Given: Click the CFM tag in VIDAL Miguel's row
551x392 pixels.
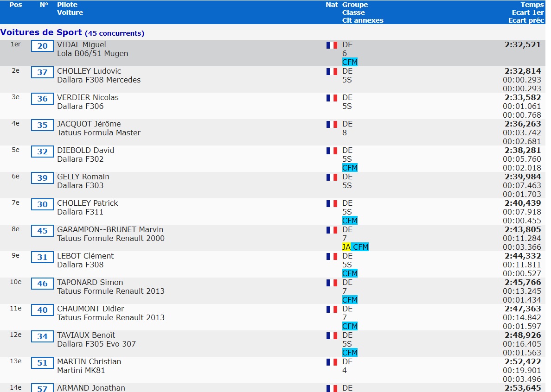Looking at the screenshot, I should point(350,62).
